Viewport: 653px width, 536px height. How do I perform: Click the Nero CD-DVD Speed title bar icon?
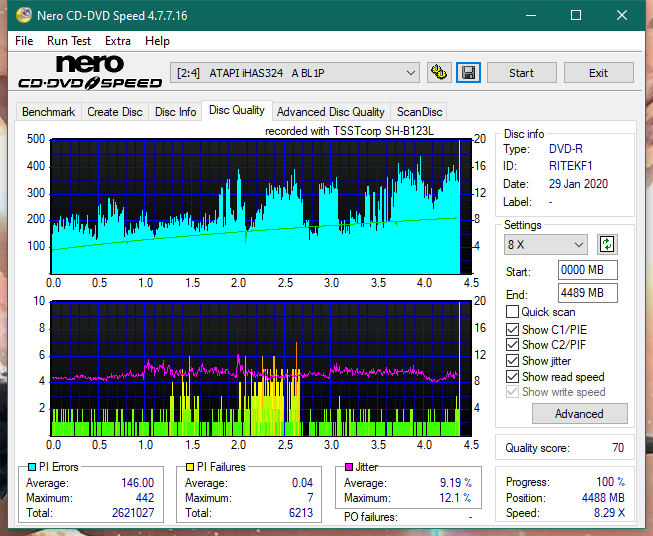click(24, 15)
